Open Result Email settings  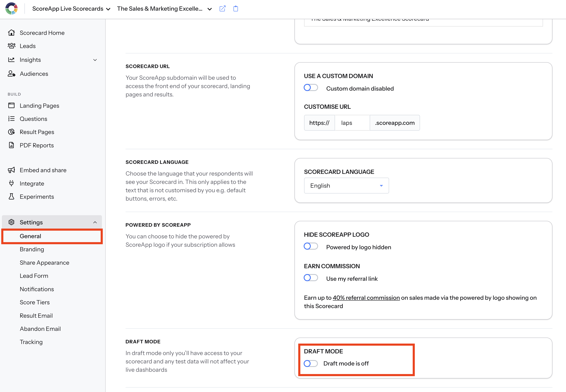(x=36, y=316)
